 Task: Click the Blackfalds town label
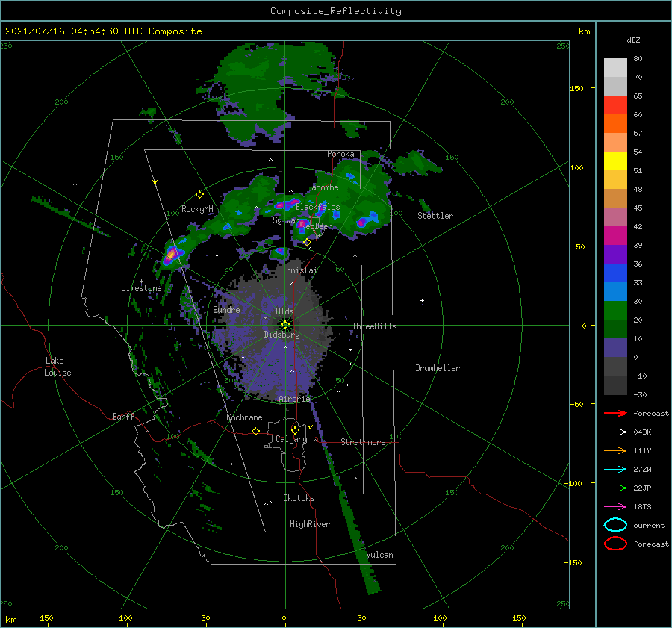(x=317, y=207)
